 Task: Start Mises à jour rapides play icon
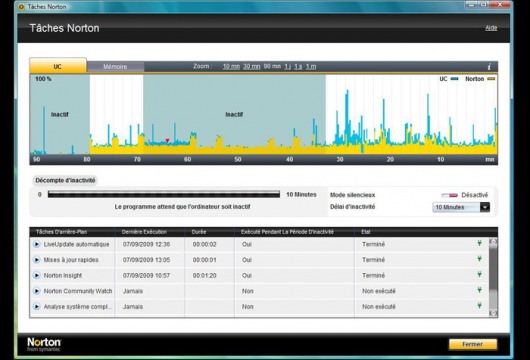click(x=37, y=260)
